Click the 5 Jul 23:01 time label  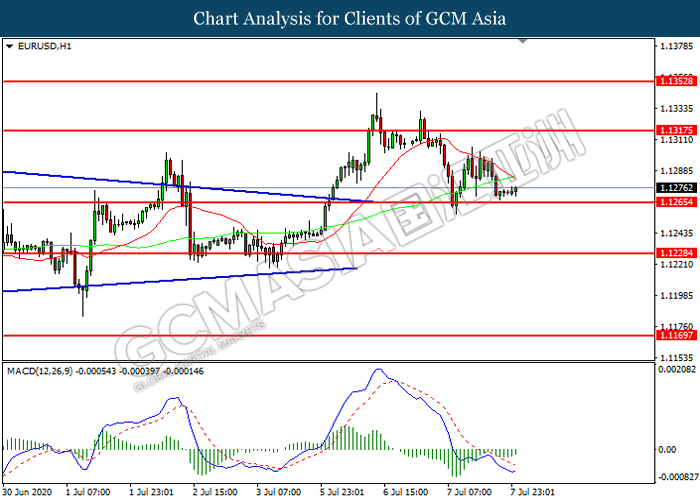(x=342, y=492)
